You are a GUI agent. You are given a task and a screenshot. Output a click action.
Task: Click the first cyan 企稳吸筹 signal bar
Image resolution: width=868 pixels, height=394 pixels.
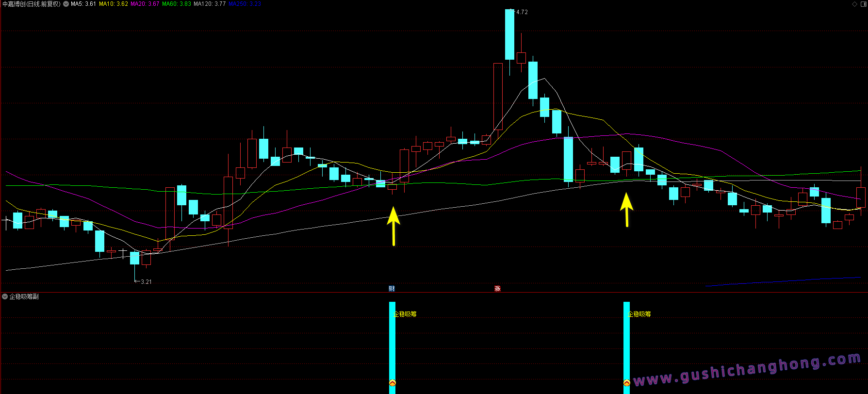pos(392,340)
